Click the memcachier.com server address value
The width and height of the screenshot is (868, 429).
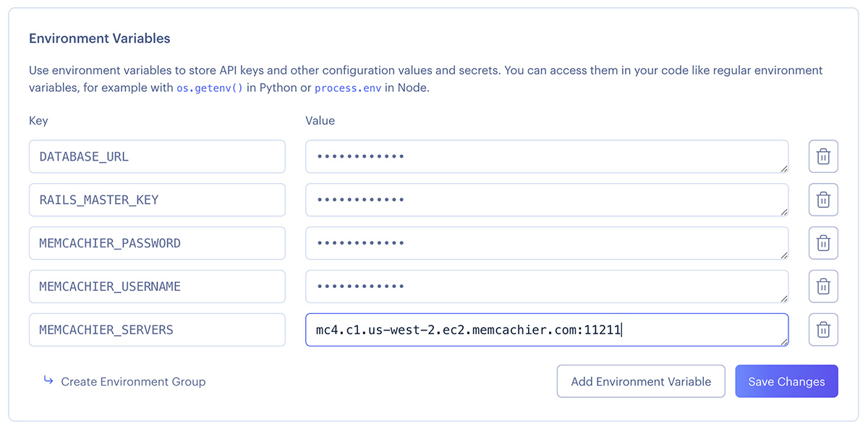pos(469,331)
